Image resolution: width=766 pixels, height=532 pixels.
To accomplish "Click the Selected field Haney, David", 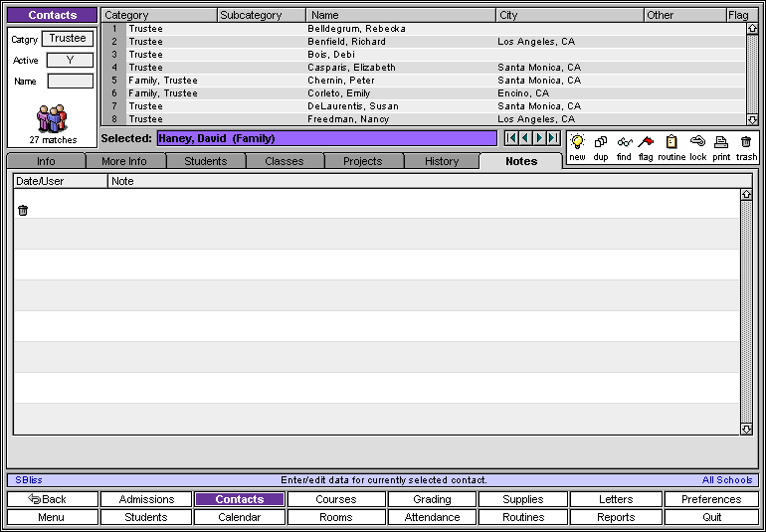I will click(327, 138).
